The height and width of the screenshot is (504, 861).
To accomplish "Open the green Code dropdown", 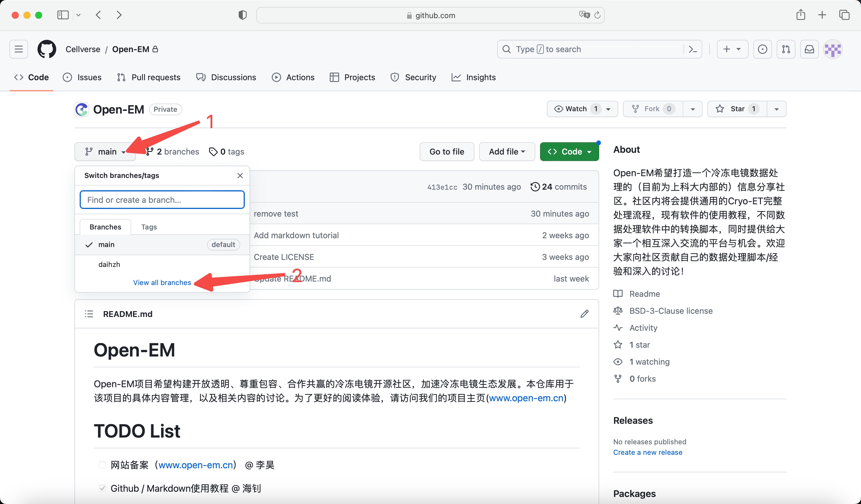I will 569,152.
